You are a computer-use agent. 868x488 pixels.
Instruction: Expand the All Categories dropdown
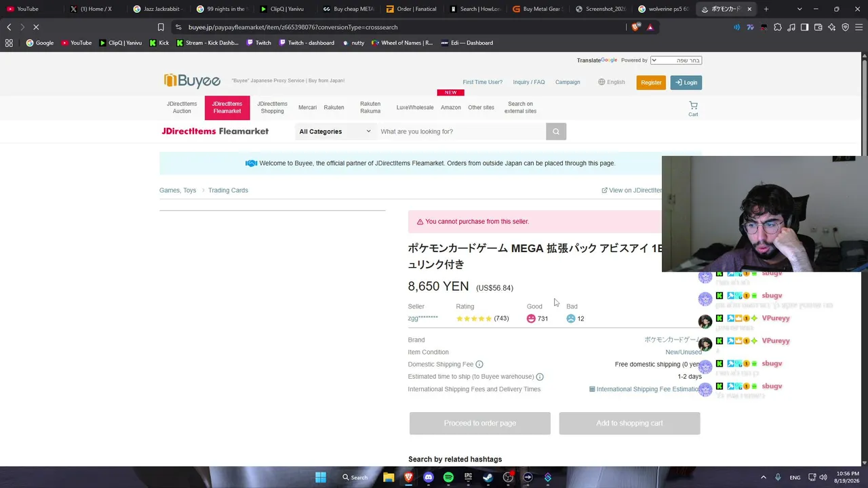tap(335, 131)
